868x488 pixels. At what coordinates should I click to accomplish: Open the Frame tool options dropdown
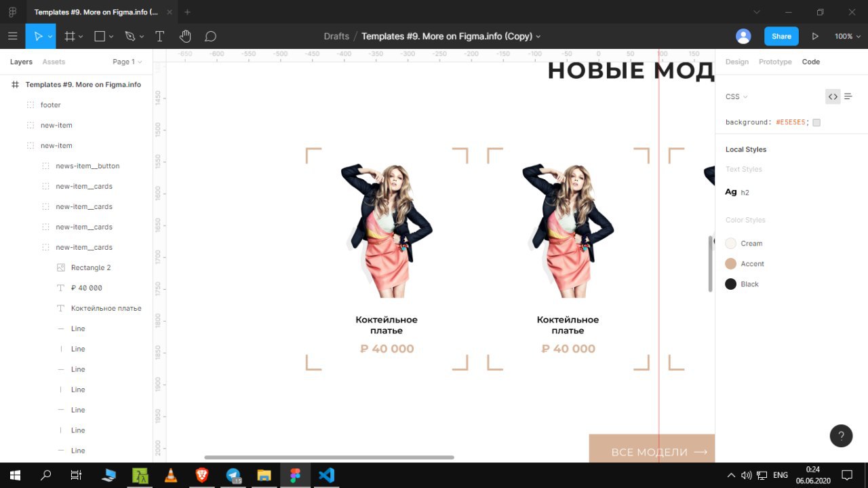tap(81, 37)
